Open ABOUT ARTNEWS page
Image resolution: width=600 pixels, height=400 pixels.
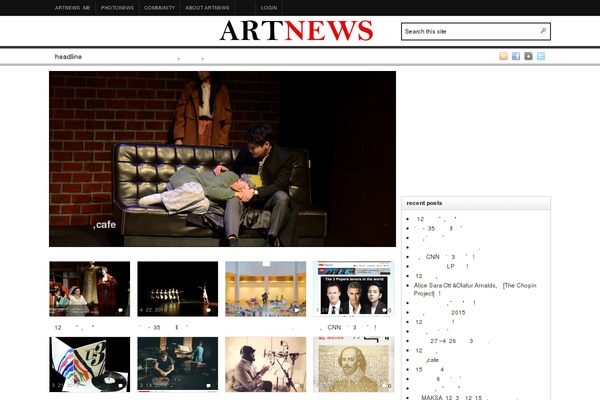207,8
